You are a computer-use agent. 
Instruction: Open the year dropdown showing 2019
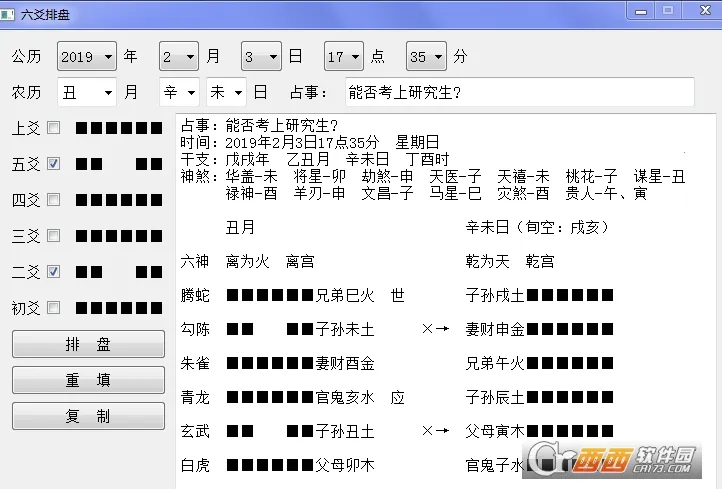click(x=87, y=57)
